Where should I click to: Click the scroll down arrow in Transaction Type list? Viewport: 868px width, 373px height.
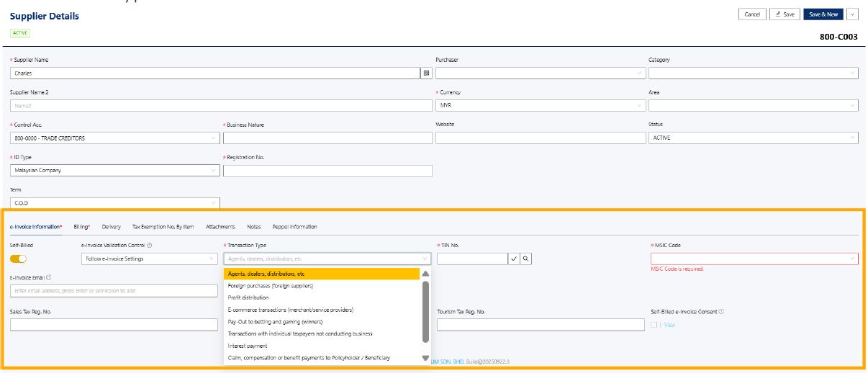425,358
